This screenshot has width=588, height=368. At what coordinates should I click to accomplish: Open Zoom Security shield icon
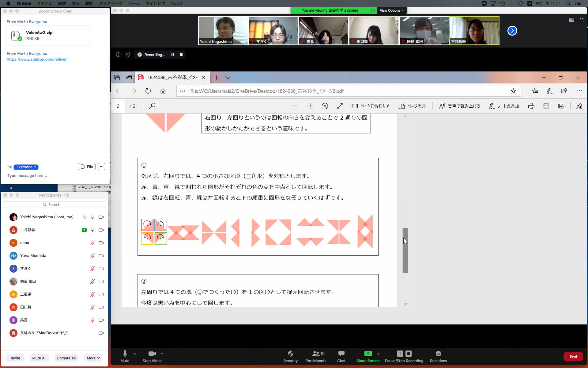[x=290, y=354]
